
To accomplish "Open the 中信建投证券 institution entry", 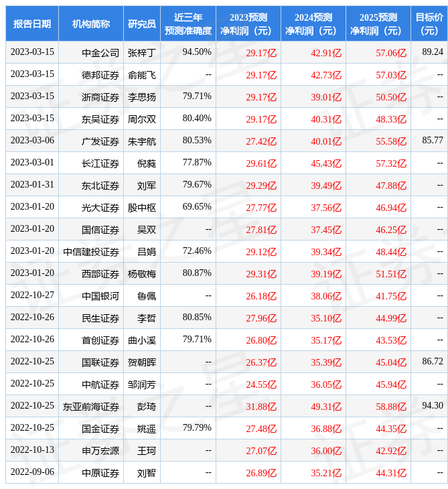I will point(91,251).
